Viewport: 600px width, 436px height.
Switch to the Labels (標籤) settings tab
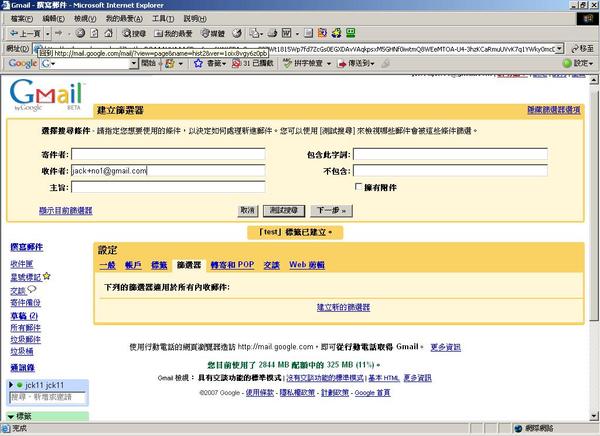pyautogui.click(x=159, y=265)
